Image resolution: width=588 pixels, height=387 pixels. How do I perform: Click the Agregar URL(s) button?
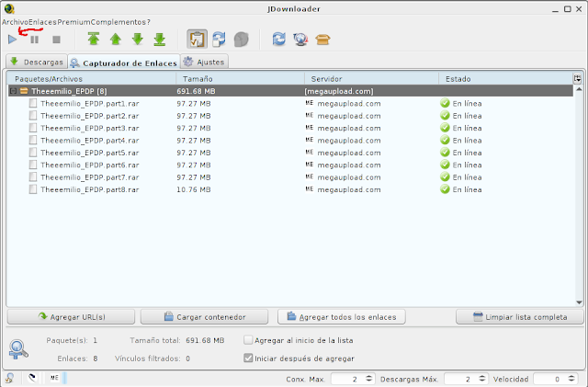click(71, 317)
